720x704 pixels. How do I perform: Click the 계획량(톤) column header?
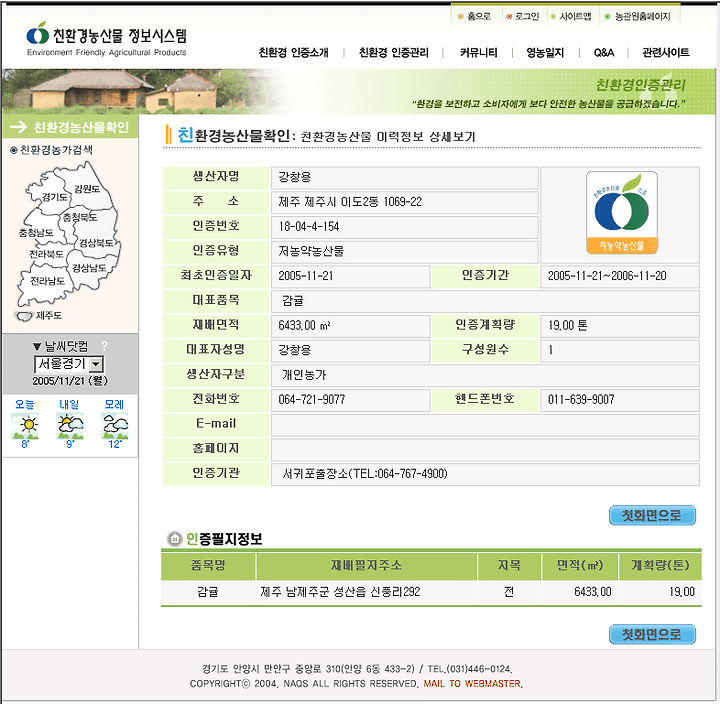tap(660, 565)
